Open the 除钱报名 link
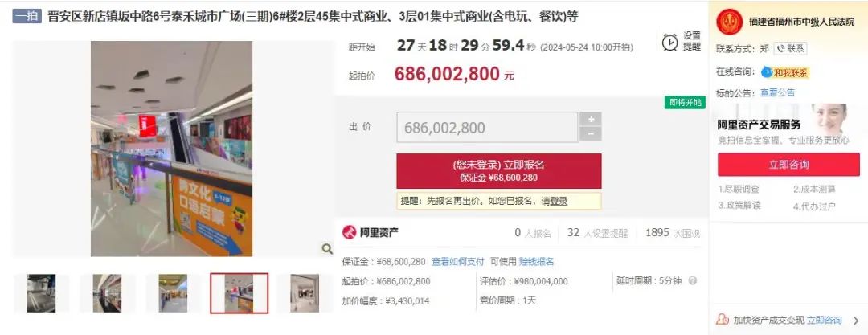 (536, 261)
